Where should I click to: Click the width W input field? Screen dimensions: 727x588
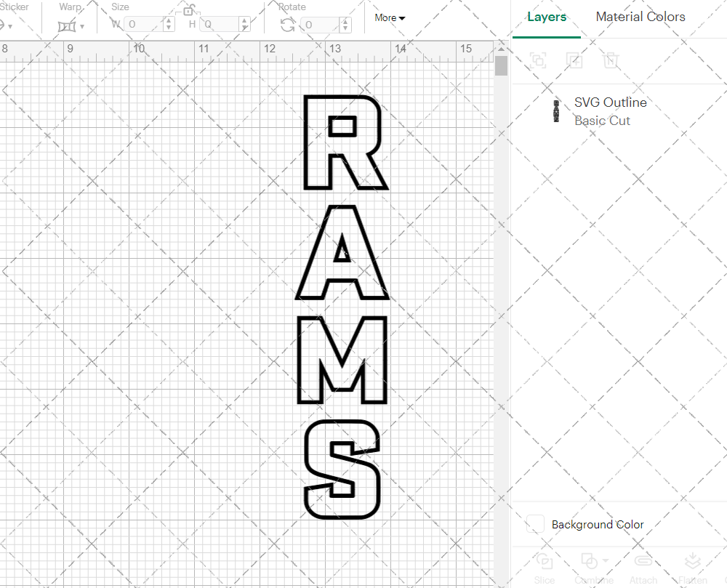pos(144,24)
